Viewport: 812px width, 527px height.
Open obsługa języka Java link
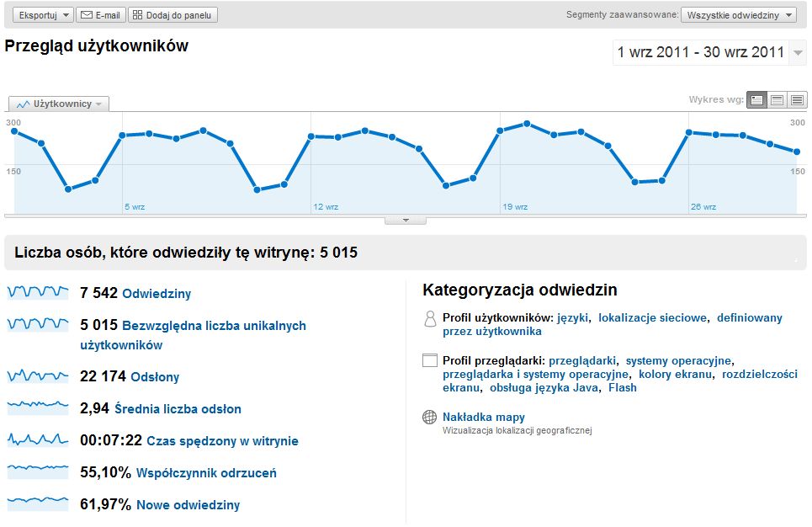click(x=544, y=388)
